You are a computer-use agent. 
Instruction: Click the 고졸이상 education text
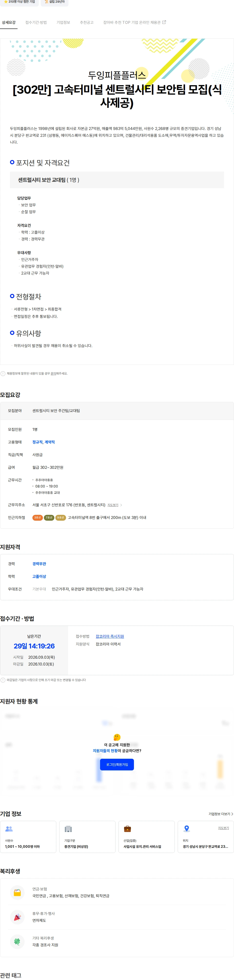tap(39, 576)
